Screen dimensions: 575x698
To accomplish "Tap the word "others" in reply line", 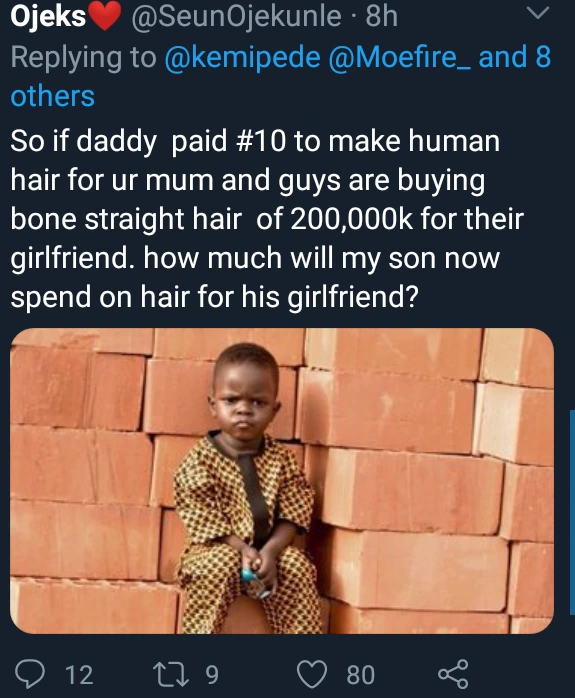I will [53, 96].
